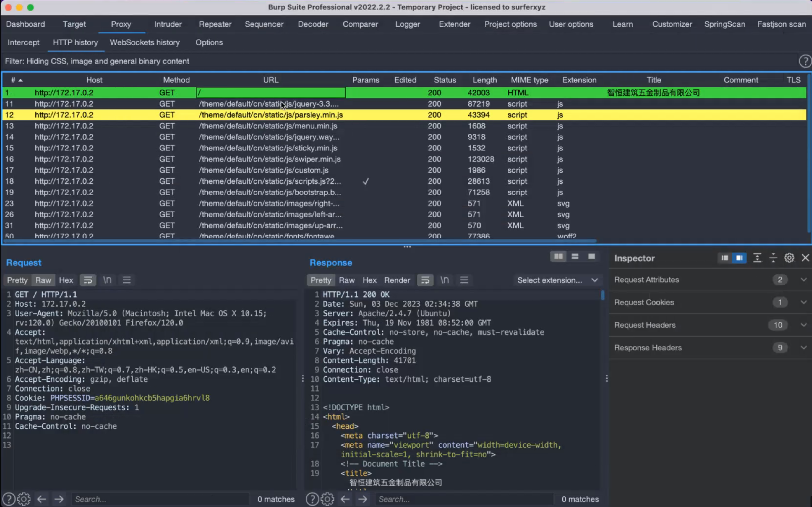Viewport: 812px width, 507px height.
Task: Toggle word wrap in Request editor
Action: [x=88, y=280]
